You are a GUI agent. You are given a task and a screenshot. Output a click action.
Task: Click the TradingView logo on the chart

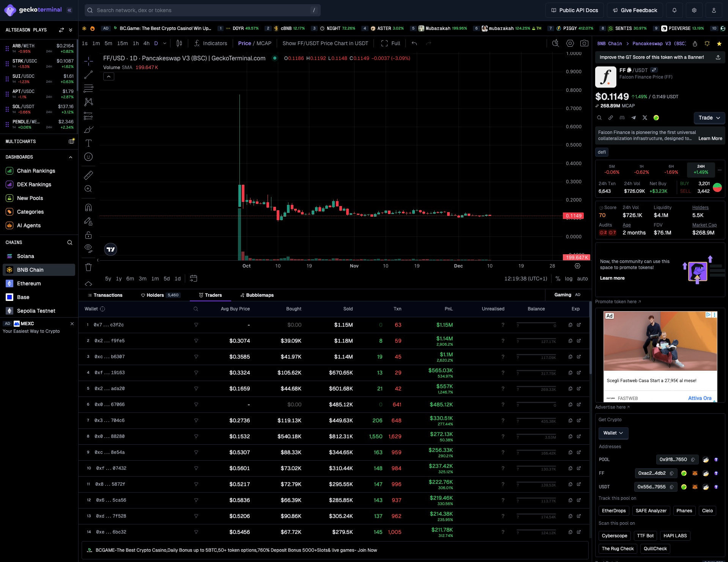coord(111,249)
